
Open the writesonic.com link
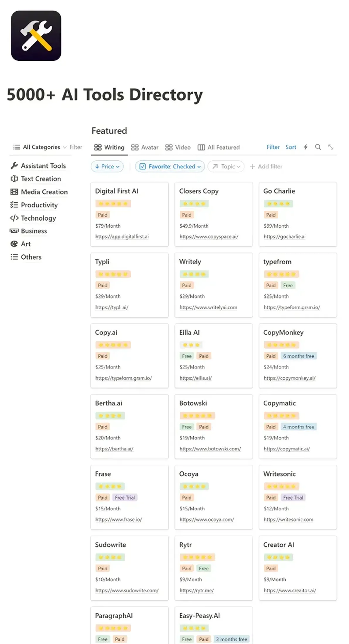tap(288, 519)
